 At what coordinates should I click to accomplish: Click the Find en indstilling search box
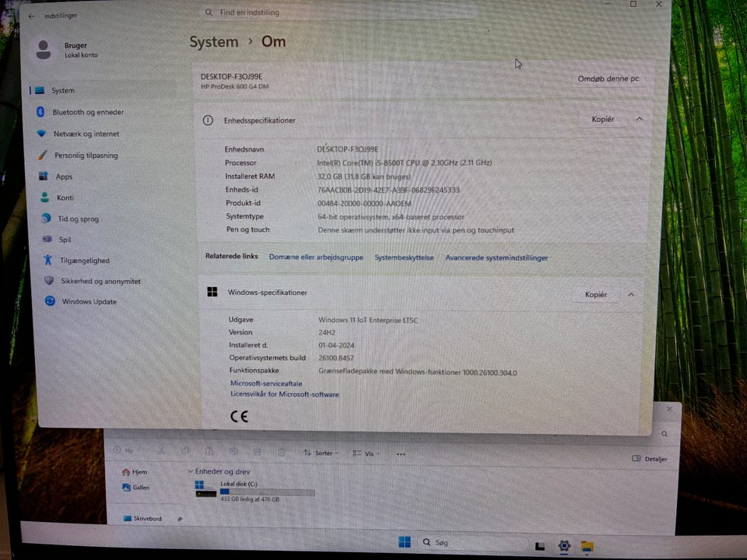339,13
